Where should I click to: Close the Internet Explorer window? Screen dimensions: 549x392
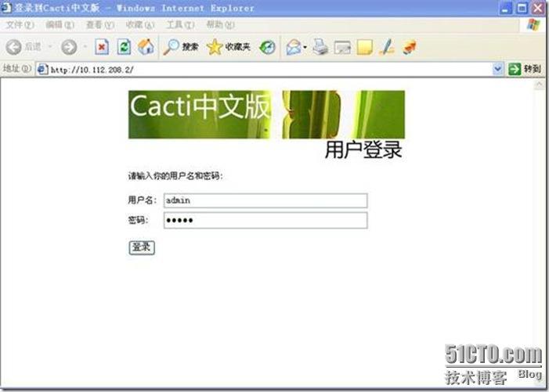click(538, 8)
